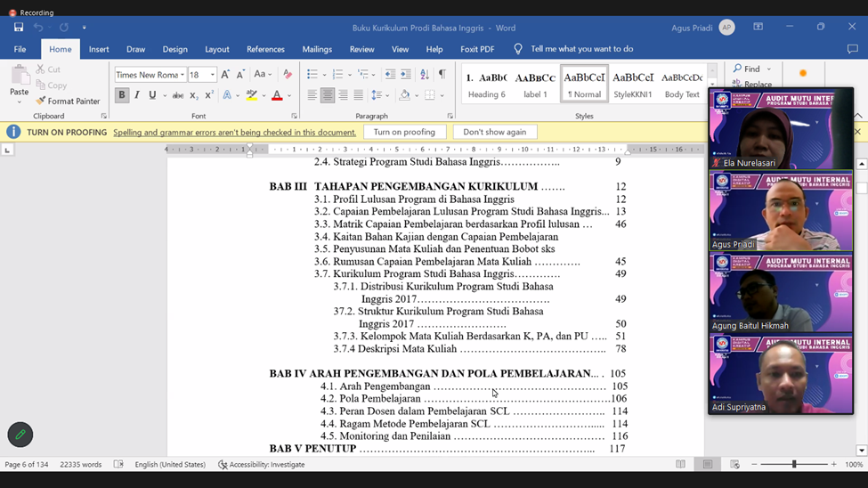Open the Web Layout view icon
The width and height of the screenshot is (868, 488).
734,464
